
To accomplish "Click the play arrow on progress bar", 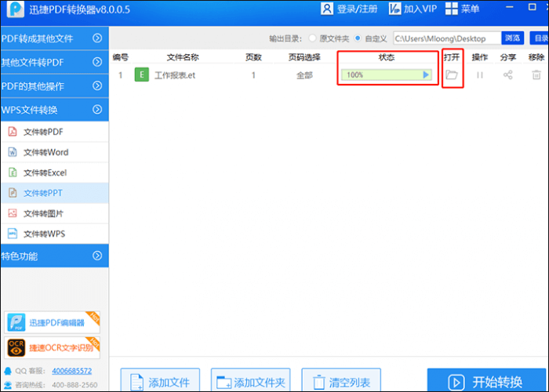I will 426,75.
